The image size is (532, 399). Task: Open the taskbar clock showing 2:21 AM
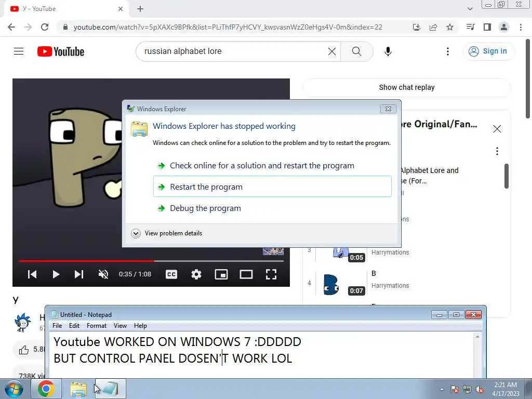pyautogui.click(x=506, y=389)
